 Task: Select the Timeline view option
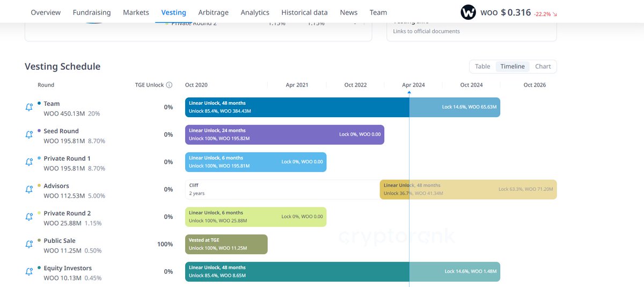click(513, 67)
